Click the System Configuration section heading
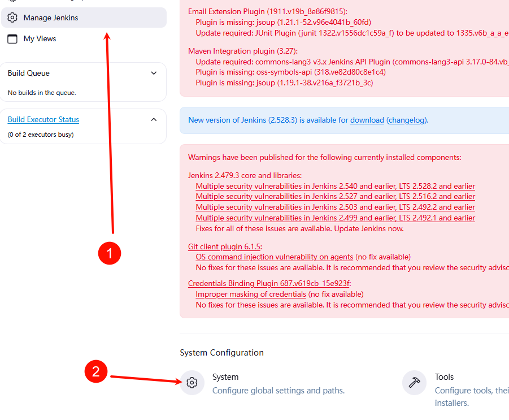This screenshot has height=420, width=509. click(x=221, y=353)
